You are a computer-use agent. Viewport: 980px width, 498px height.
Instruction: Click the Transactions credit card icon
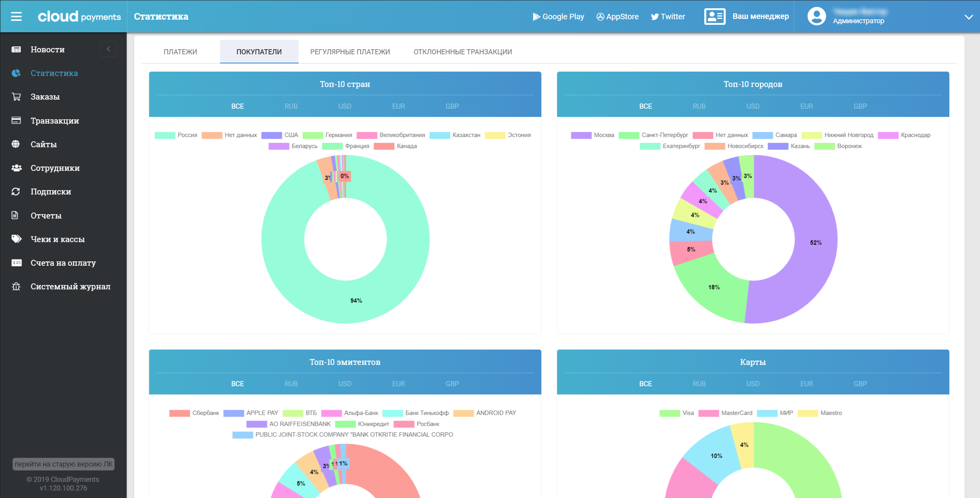16,120
